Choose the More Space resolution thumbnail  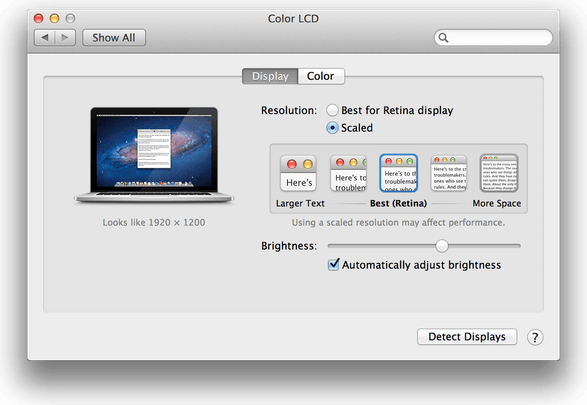coord(499,173)
